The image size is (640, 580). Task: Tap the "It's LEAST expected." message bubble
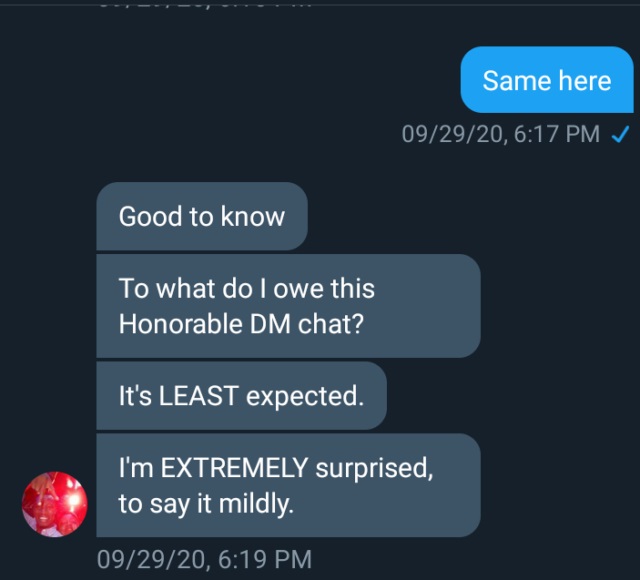(x=240, y=396)
